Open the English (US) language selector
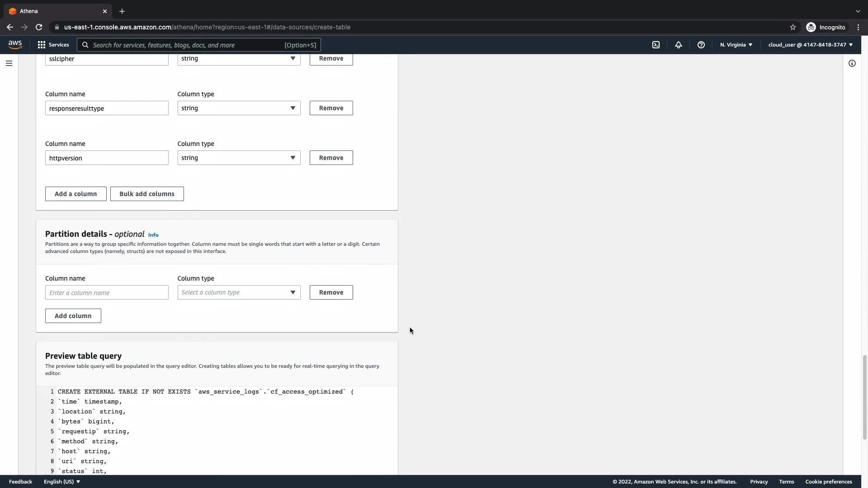Image resolution: width=868 pixels, height=488 pixels. pos(62,482)
